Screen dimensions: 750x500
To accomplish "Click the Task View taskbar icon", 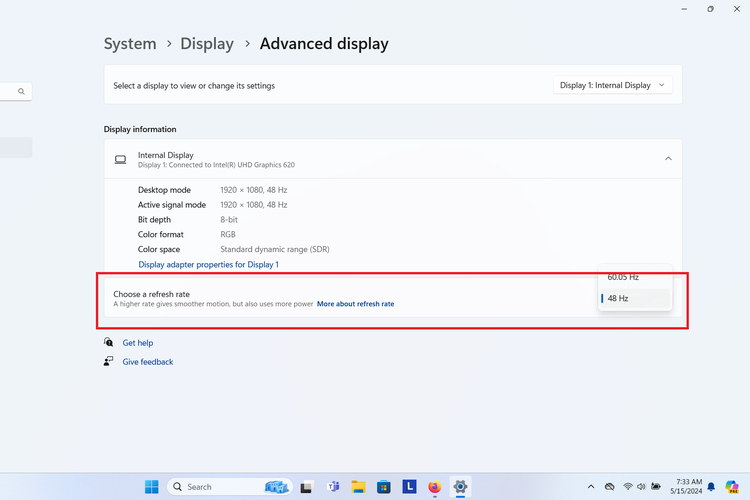I will click(307, 487).
